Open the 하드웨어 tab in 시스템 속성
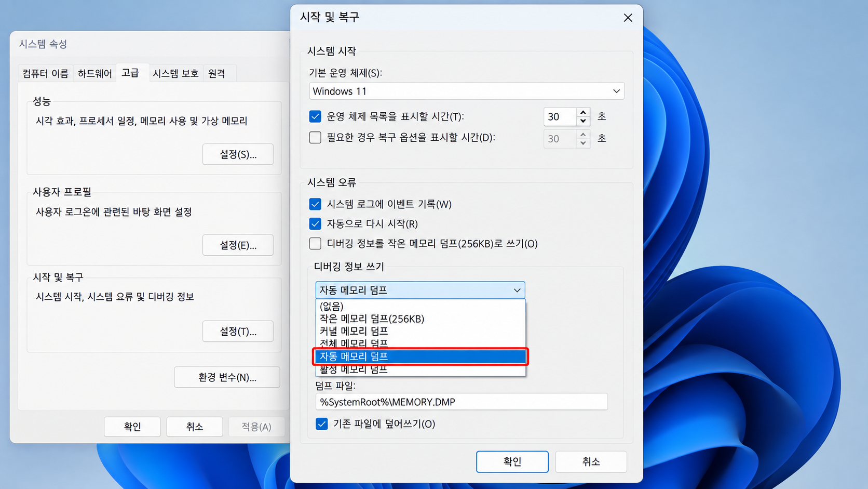The height and width of the screenshot is (489, 868). click(94, 73)
